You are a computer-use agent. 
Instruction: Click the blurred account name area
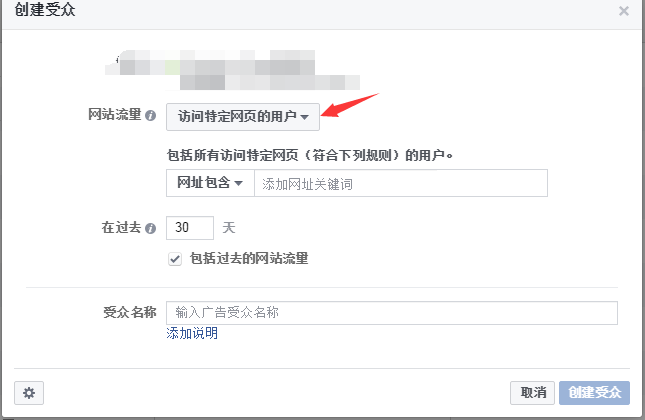click(x=232, y=70)
